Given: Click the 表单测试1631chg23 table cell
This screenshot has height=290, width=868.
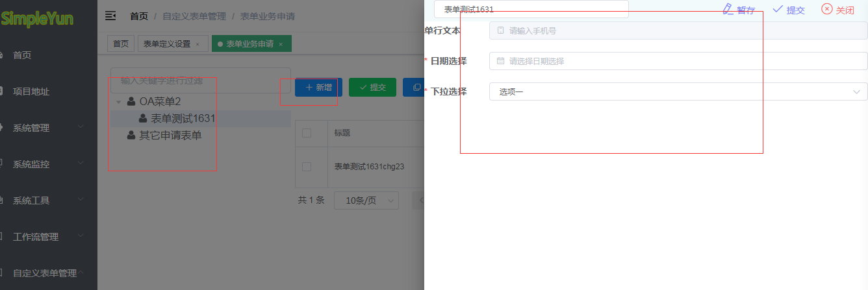Looking at the screenshot, I should (369, 166).
